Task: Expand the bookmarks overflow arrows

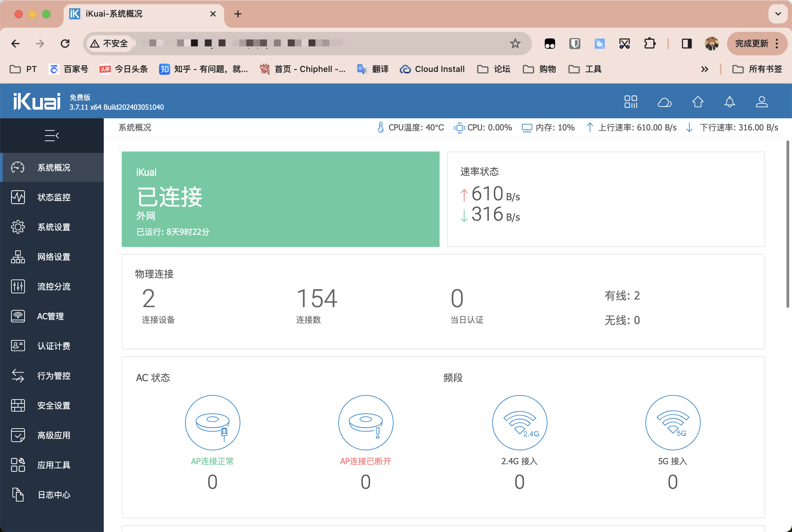Action: (704, 69)
